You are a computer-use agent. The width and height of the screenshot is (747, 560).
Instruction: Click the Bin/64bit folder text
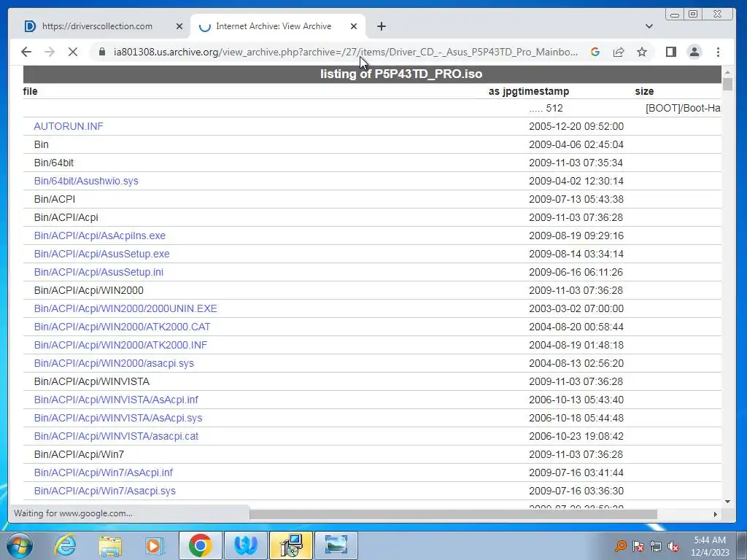pos(54,163)
